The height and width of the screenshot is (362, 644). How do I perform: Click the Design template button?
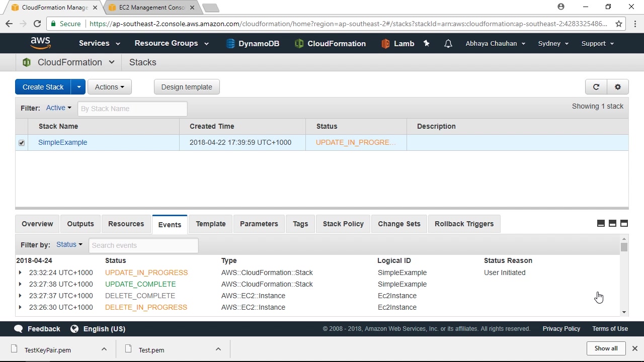[187, 87]
